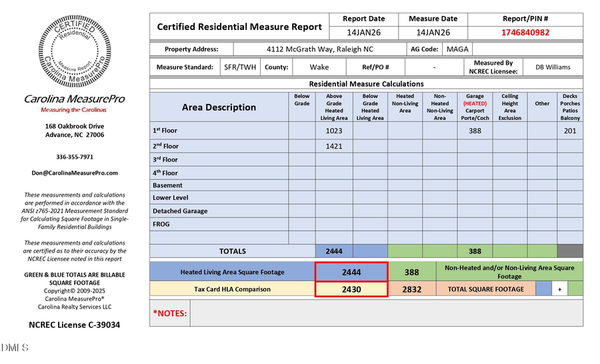Click the Tax Card HLA Comparison value 2430

pos(351,289)
